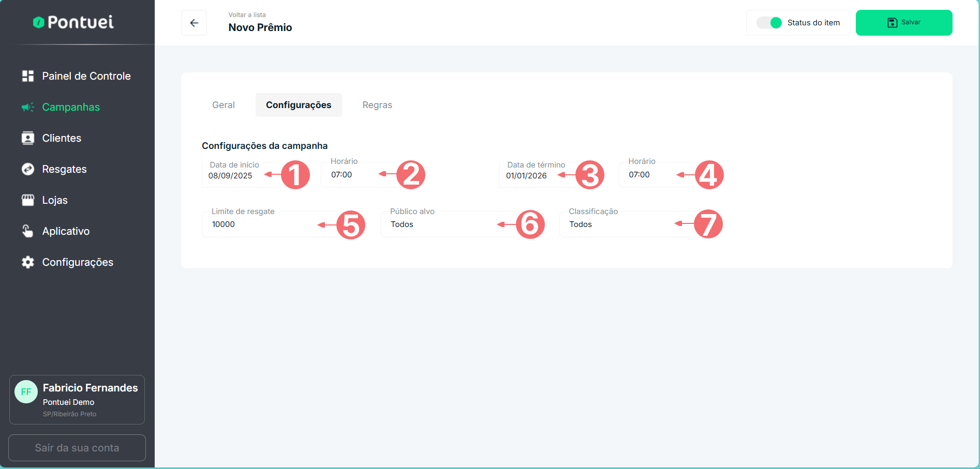Switch to the Geral tab

[x=224, y=105]
